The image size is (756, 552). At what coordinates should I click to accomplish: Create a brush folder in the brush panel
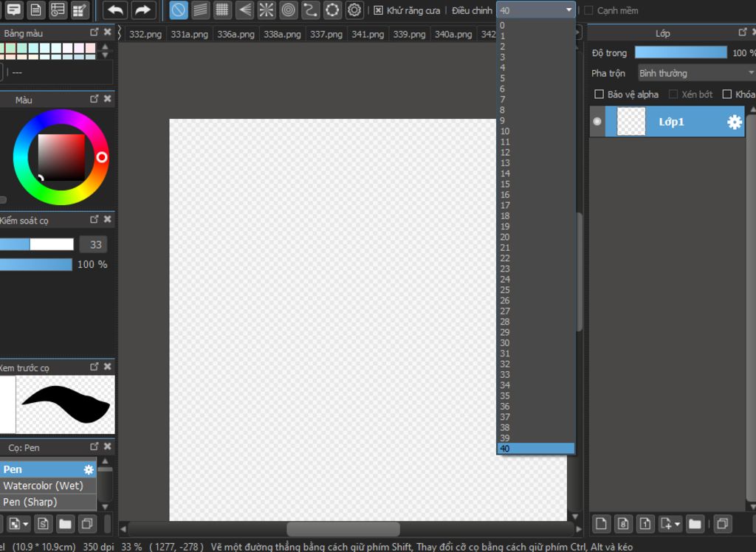click(x=65, y=523)
